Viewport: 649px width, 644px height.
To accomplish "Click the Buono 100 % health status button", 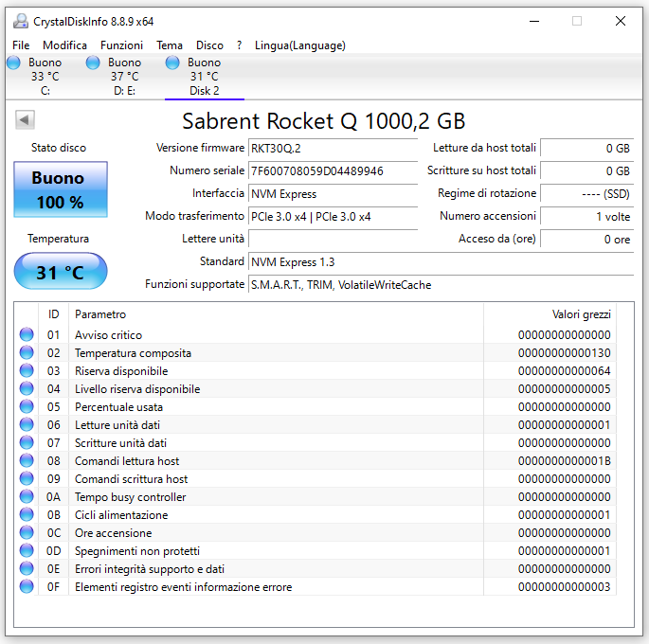I will coord(61,189).
